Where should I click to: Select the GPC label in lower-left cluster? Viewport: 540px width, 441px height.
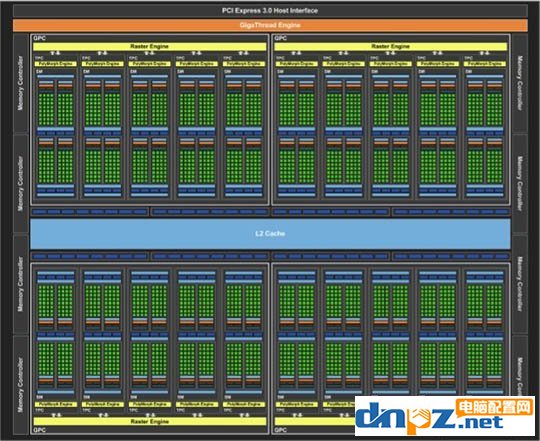[x=40, y=430]
